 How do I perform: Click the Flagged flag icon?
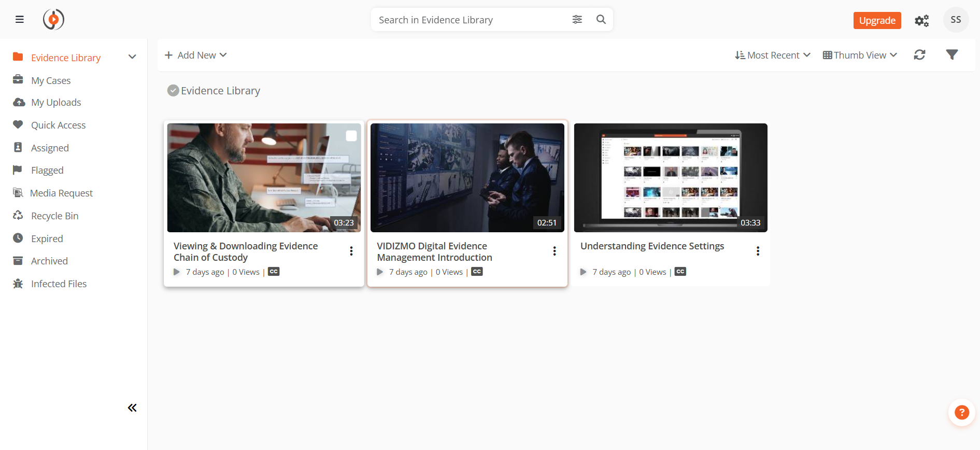[x=18, y=170]
